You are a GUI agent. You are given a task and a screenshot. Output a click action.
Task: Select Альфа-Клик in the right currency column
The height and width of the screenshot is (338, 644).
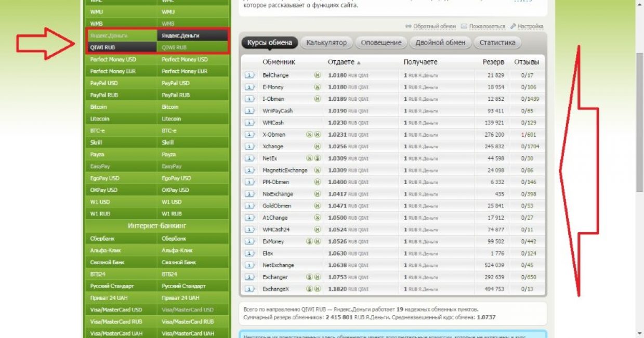coord(193,251)
